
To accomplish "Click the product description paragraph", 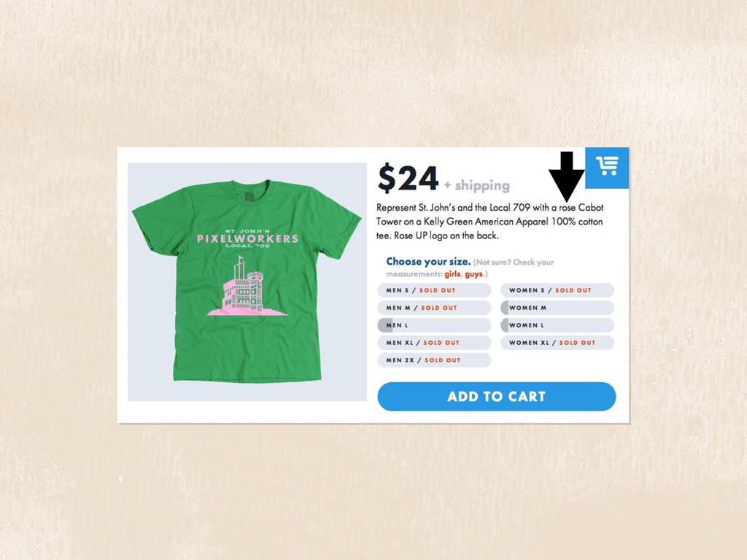I will 489,222.
